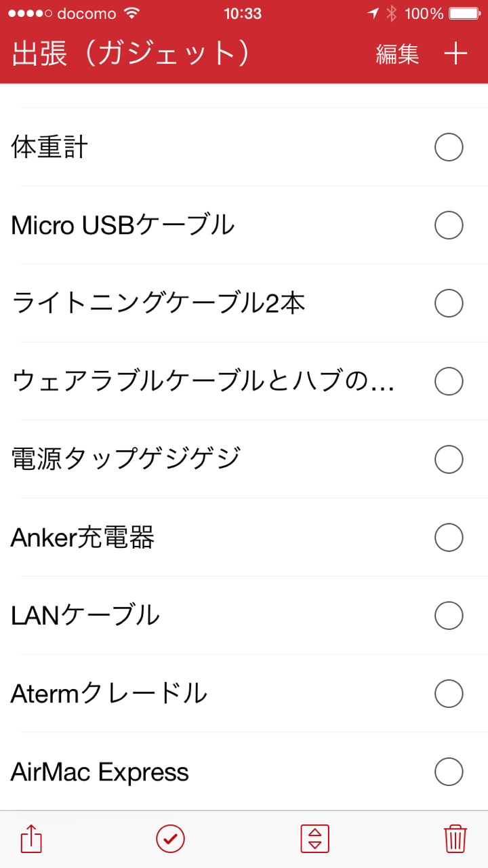The width and height of the screenshot is (488, 868).
Task: Tap the 出張（ガジェット）list title
Action: [x=131, y=54]
